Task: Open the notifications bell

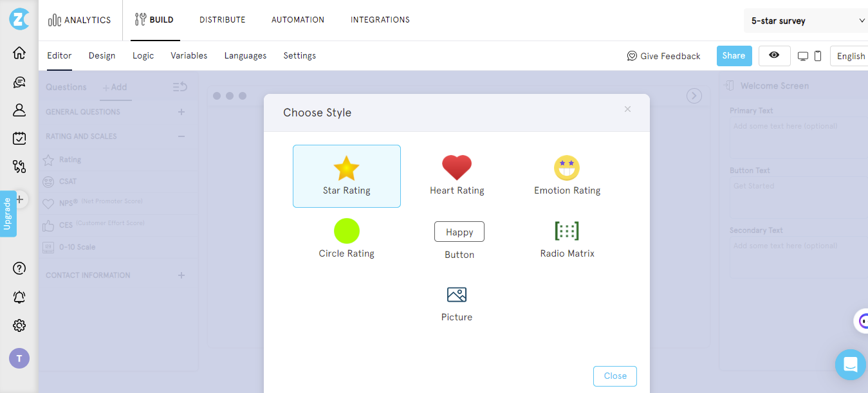Action: click(19, 297)
